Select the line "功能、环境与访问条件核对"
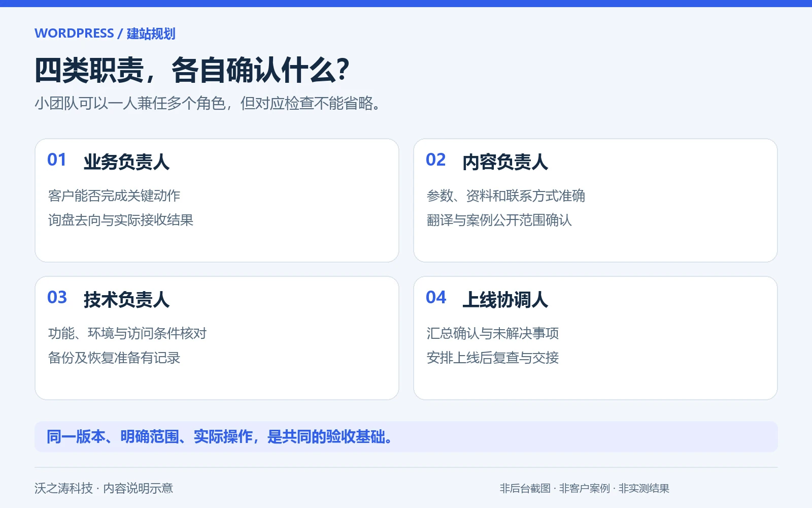 point(127,333)
